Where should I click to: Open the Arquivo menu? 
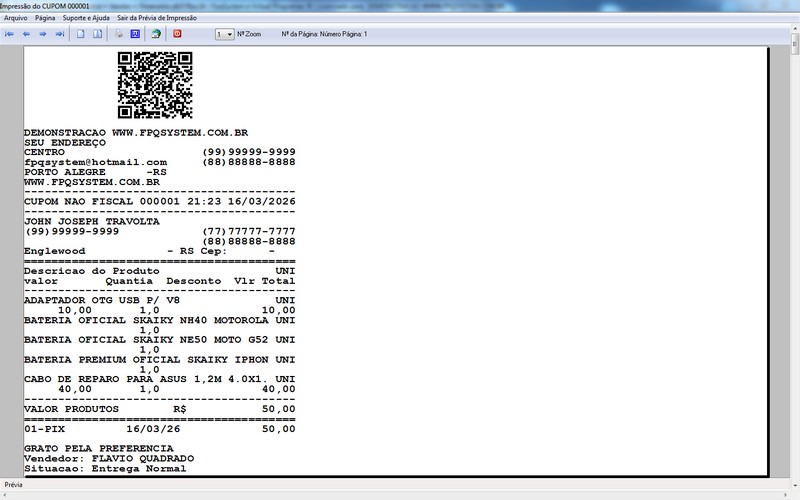click(x=16, y=19)
